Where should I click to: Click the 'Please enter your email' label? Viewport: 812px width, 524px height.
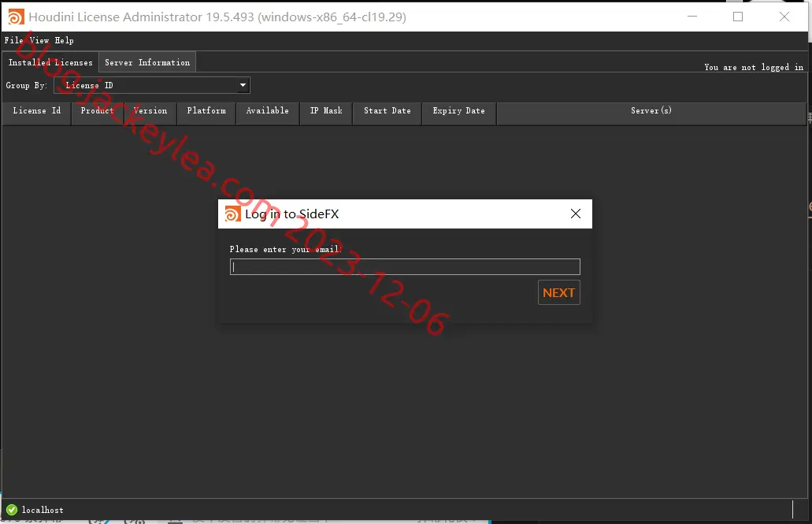point(285,249)
